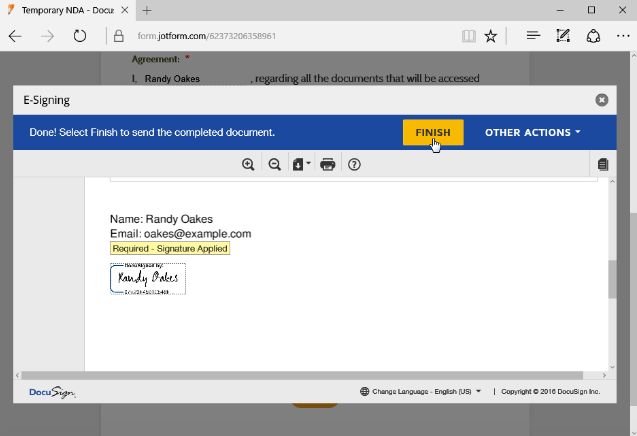Open the browser reading view
637x436 pixels.
point(468,36)
